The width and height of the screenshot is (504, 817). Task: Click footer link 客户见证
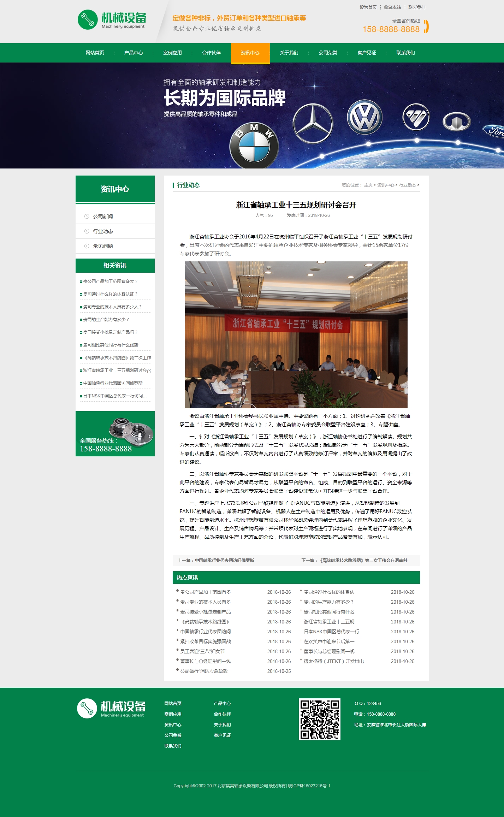(x=222, y=736)
